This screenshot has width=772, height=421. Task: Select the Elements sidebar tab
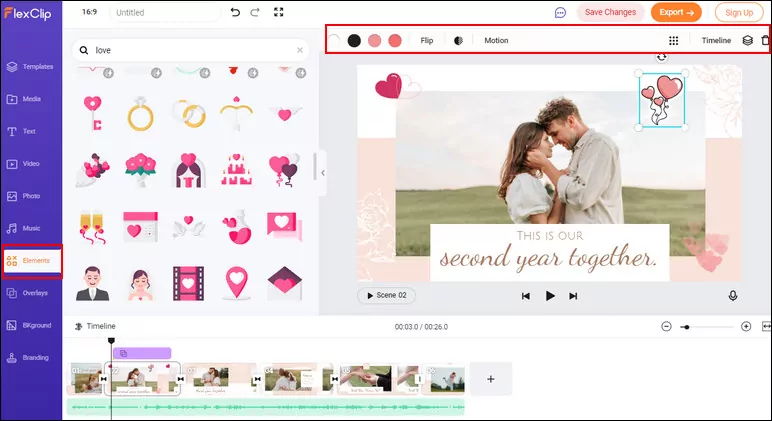tap(32, 260)
